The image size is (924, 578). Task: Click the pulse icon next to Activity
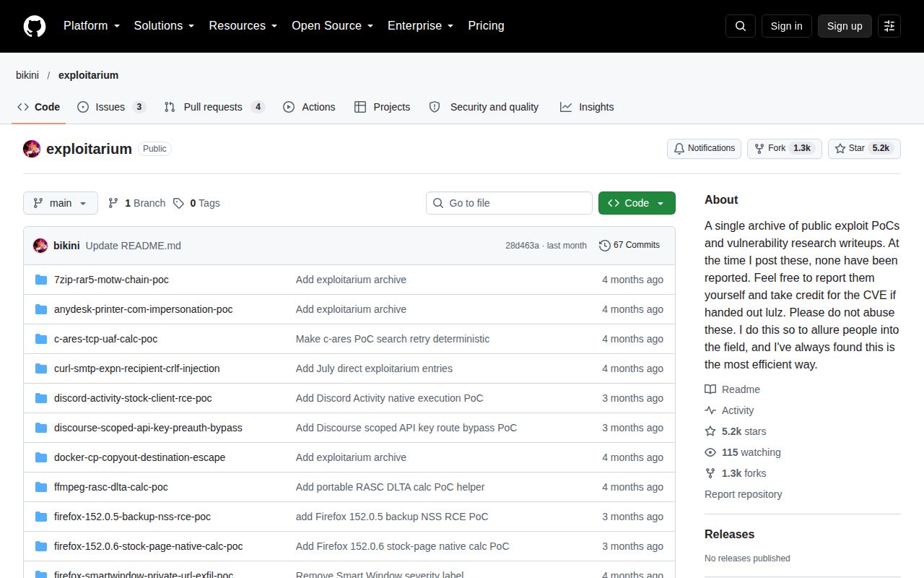(x=710, y=410)
